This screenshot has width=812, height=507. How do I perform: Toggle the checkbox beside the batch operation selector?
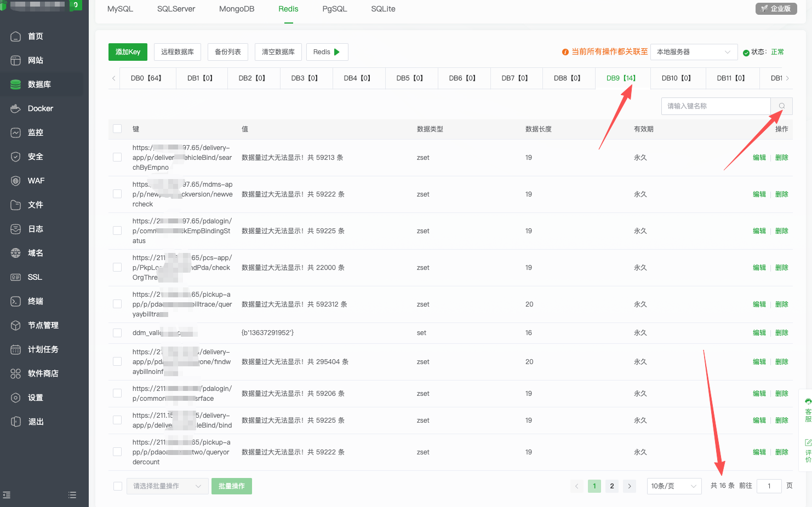tap(117, 486)
